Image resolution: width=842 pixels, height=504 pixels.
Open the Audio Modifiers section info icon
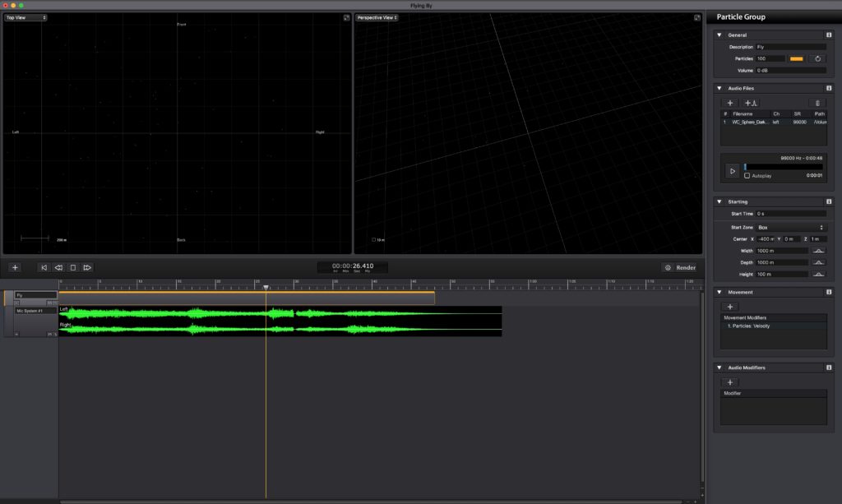pos(829,368)
